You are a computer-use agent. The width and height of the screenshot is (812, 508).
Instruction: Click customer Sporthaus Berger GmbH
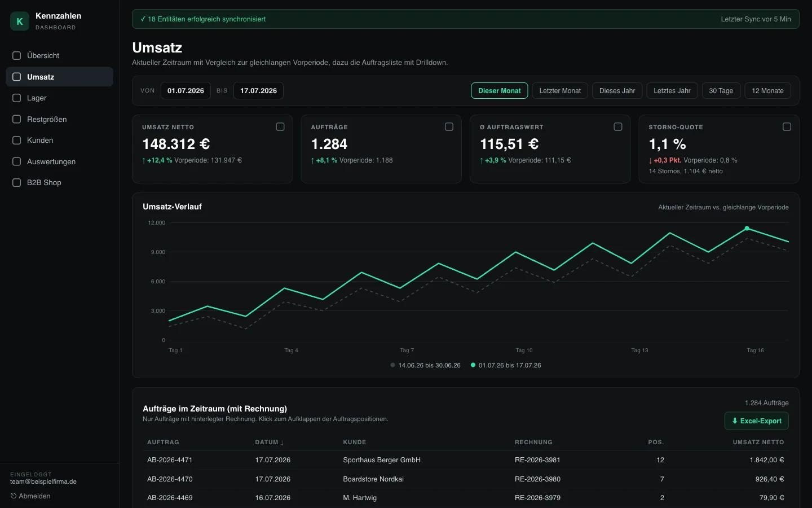[x=382, y=460]
